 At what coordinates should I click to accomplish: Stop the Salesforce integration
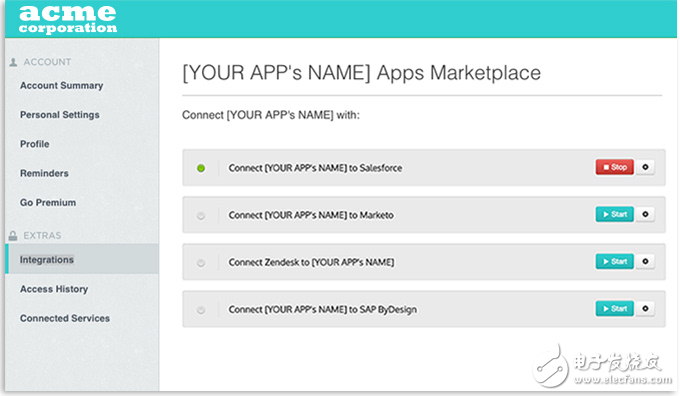pos(615,167)
